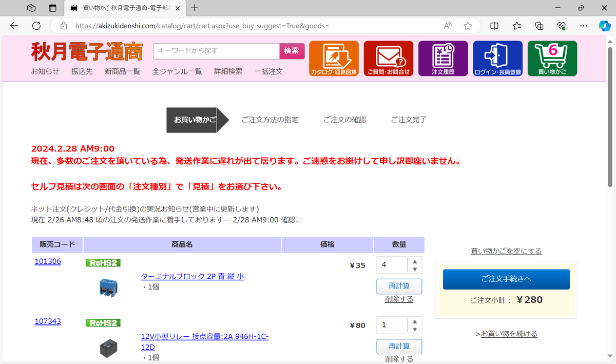This screenshot has width=616, height=364.
Task: Open the 一括注文 menu item
Action: pyautogui.click(x=268, y=71)
